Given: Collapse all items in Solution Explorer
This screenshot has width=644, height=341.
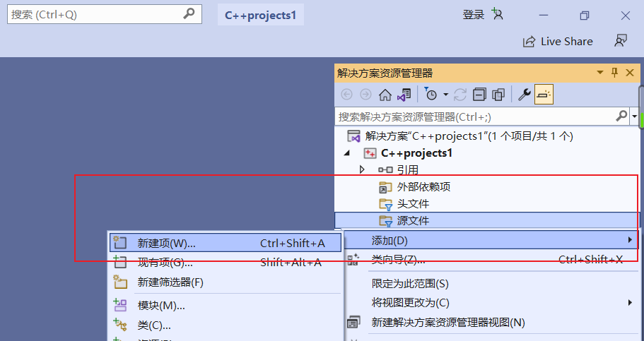Looking at the screenshot, I should coord(479,95).
